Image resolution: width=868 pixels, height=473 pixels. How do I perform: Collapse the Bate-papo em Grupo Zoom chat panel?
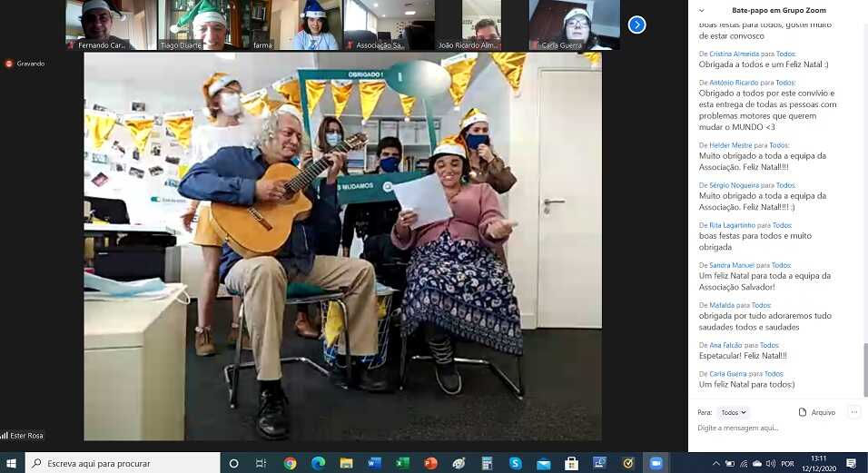point(701,10)
